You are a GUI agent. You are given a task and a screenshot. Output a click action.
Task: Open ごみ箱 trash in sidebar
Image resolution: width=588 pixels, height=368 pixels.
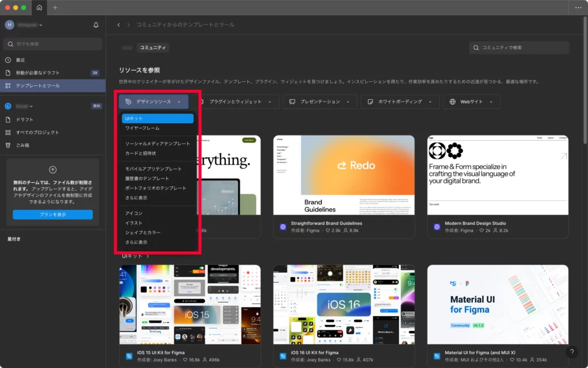[24, 145]
